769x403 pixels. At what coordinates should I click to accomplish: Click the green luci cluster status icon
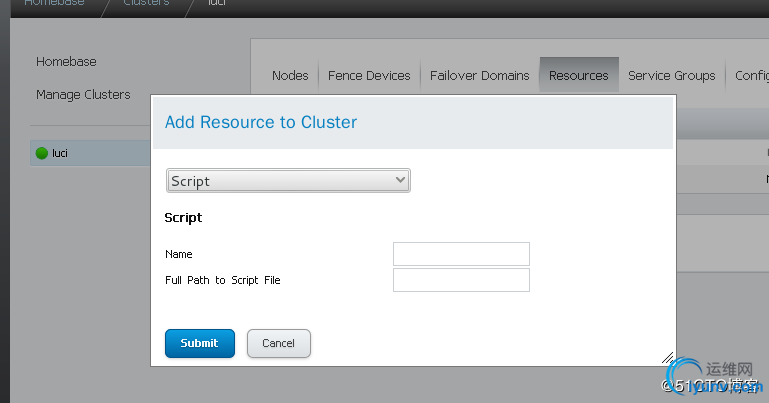click(42, 153)
